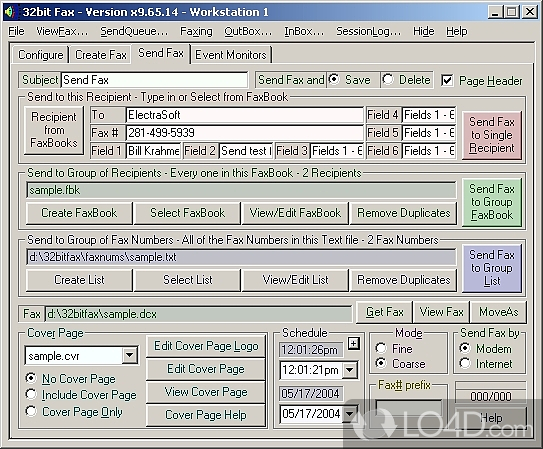Open the schedule time 12:01:21pm dropdown
This screenshot has width=543, height=449.
350,370
